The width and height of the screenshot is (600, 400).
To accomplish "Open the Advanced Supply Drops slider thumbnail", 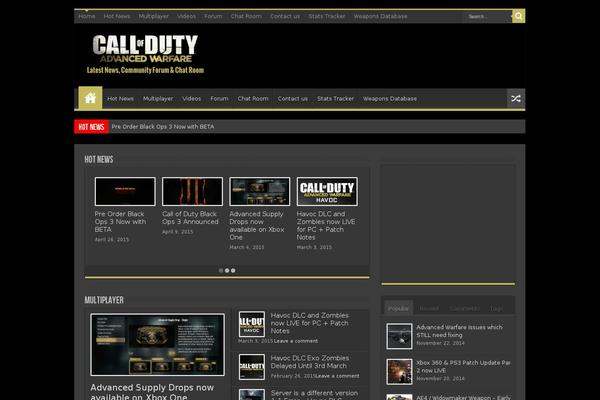I will (260, 191).
